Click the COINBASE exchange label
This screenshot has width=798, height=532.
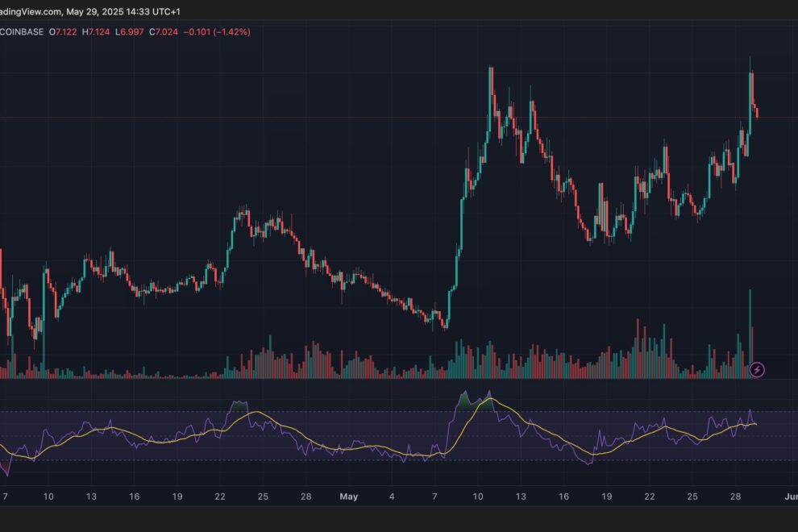[22, 31]
